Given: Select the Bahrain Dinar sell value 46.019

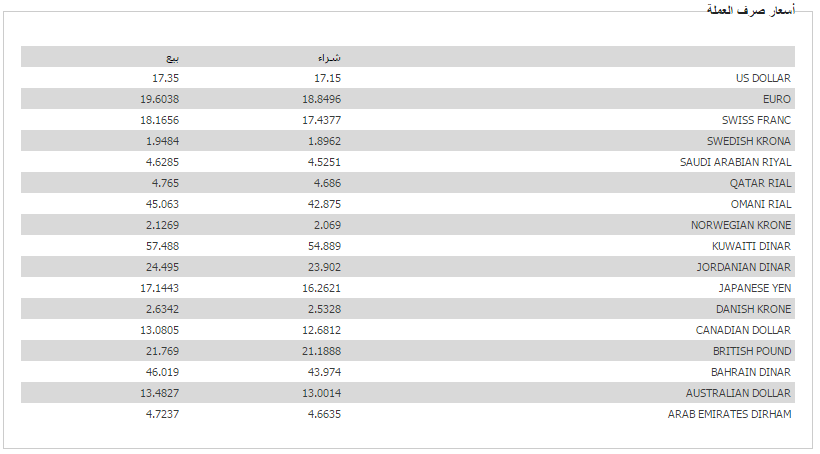Looking at the screenshot, I should click(x=163, y=372).
